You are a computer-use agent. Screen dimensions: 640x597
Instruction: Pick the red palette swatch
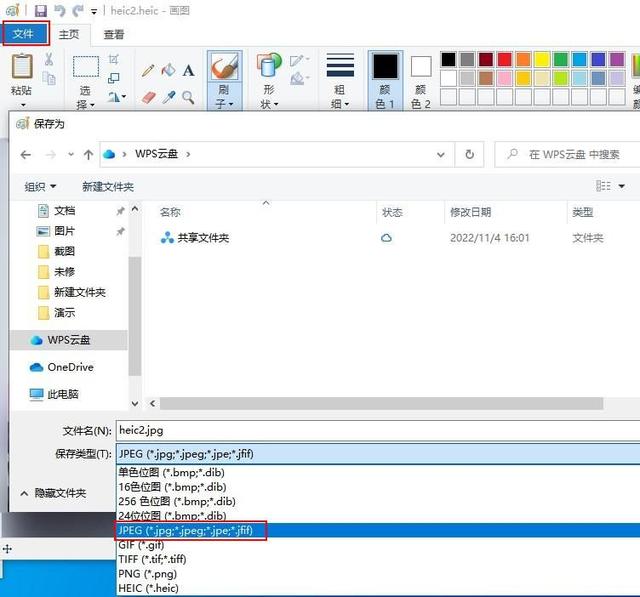(504, 60)
